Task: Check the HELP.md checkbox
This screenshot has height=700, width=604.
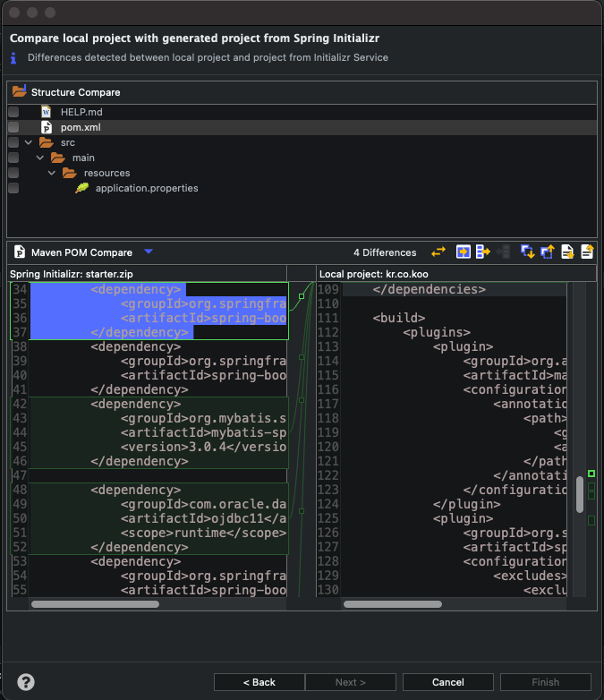Action: pos(13,112)
